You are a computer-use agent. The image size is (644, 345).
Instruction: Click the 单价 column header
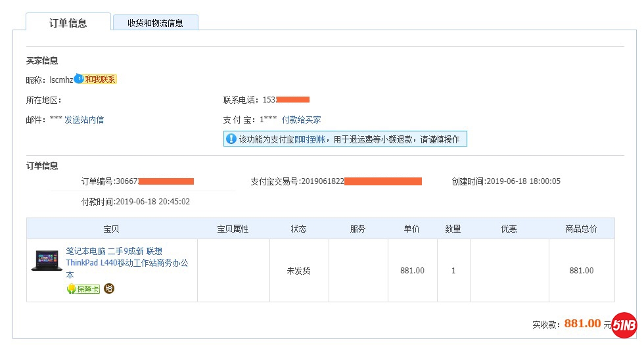[x=412, y=229]
